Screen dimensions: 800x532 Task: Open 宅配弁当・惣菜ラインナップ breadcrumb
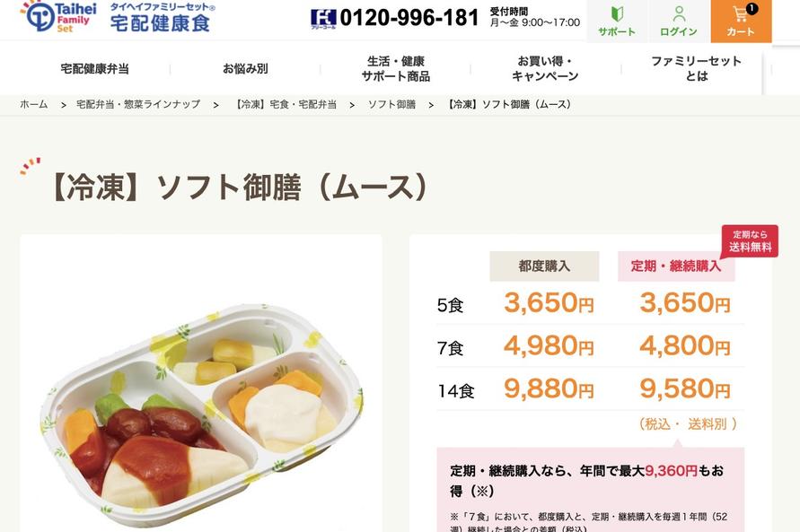pyautogui.click(x=138, y=105)
